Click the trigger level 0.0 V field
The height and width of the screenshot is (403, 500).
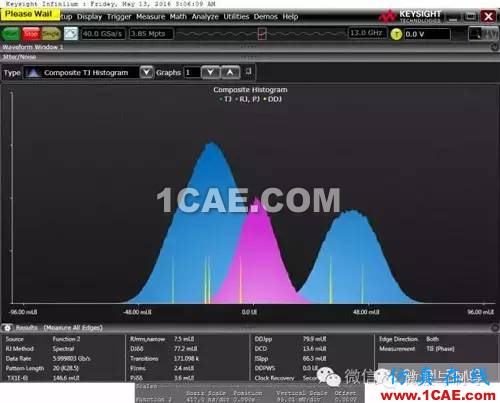click(x=427, y=34)
